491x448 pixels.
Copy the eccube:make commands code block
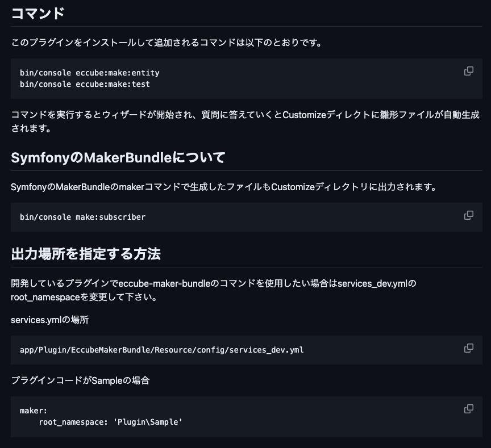(x=468, y=72)
